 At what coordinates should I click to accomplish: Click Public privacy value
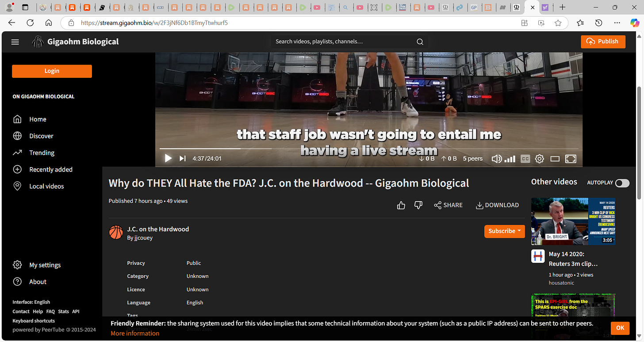point(194,263)
